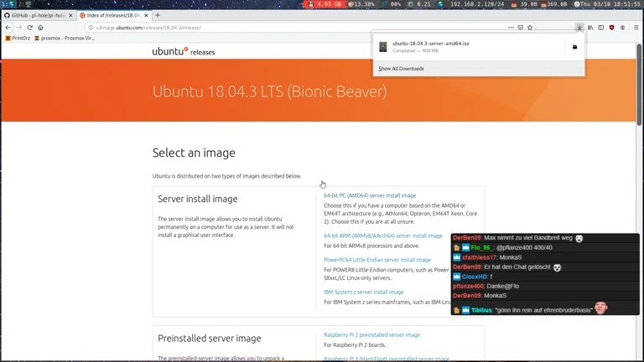Open the uBlock shield extension icon
644x362 pixels.
(611, 28)
